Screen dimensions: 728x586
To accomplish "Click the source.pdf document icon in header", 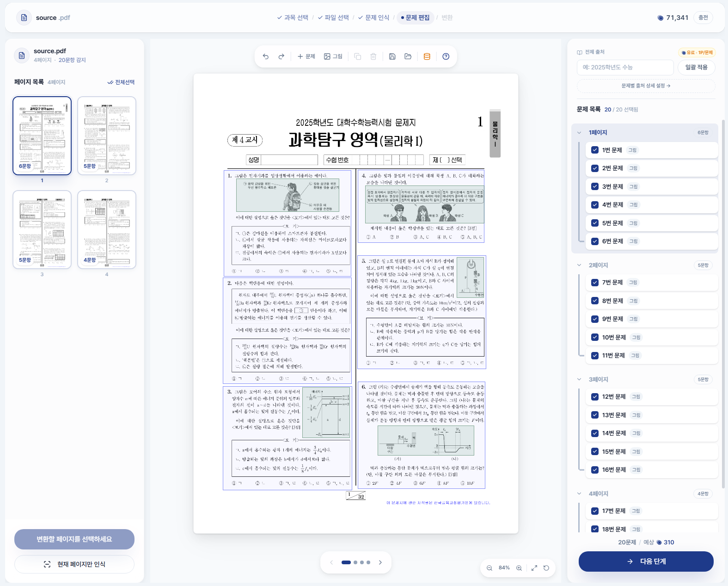I will point(24,18).
